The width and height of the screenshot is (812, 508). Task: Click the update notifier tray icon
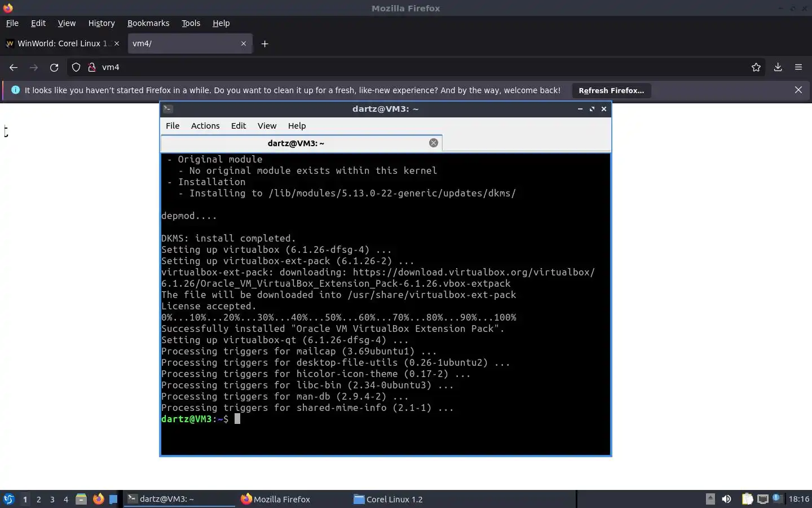click(778, 498)
